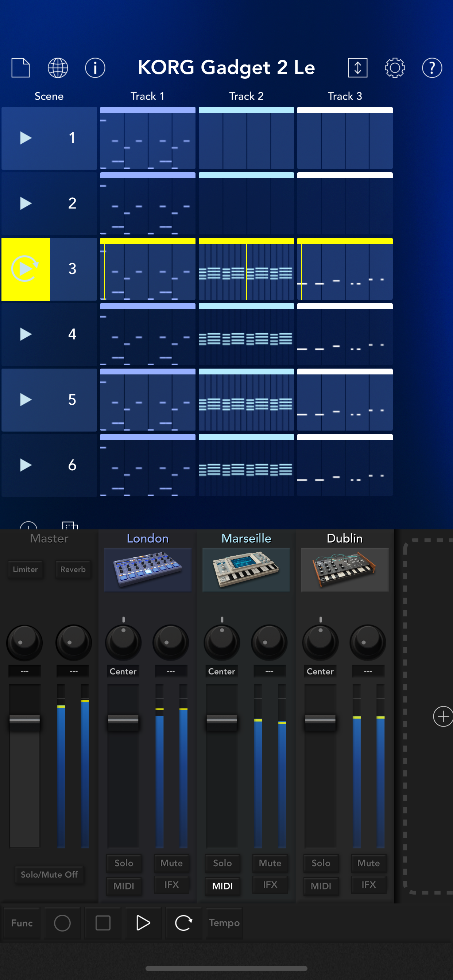Click the London pan knob
The image size is (453, 980).
coord(123,642)
